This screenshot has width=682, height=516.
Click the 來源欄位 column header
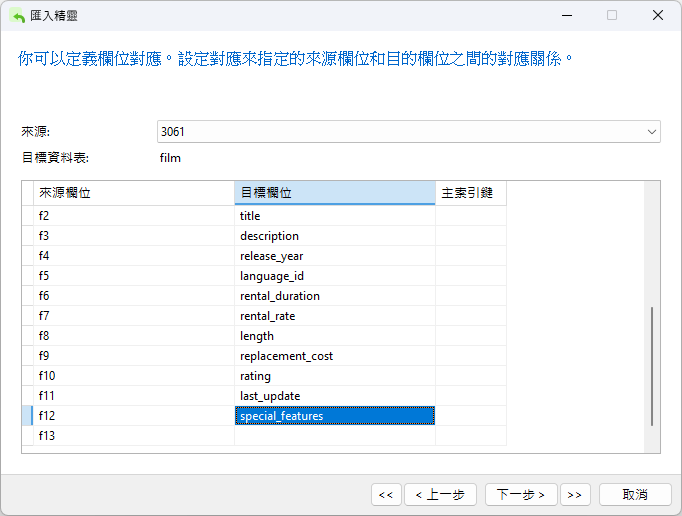133,192
